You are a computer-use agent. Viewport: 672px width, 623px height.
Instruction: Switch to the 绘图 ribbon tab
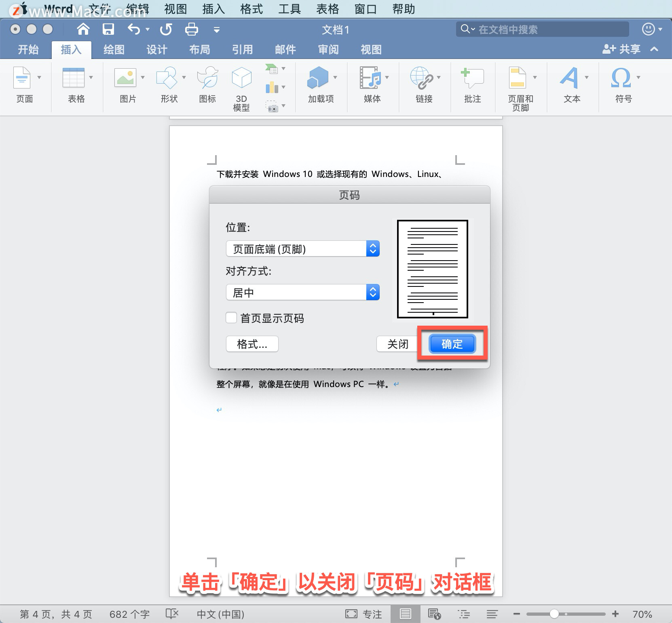tap(114, 49)
